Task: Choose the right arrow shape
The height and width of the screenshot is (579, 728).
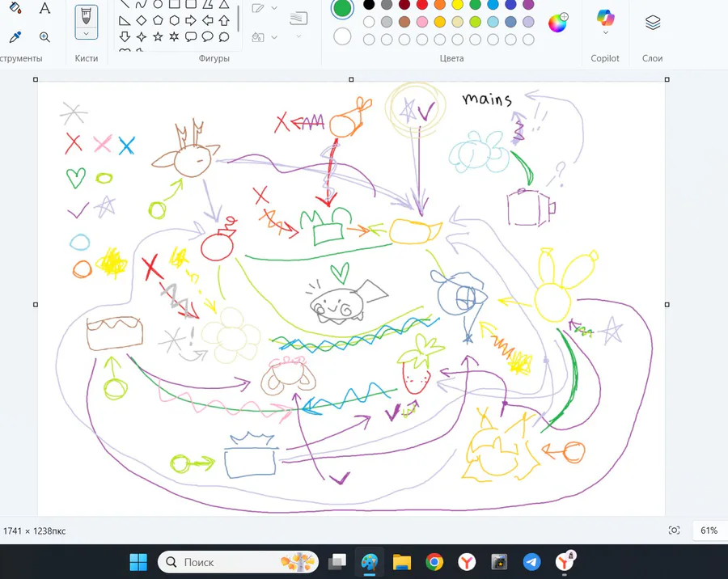Action: tap(191, 20)
